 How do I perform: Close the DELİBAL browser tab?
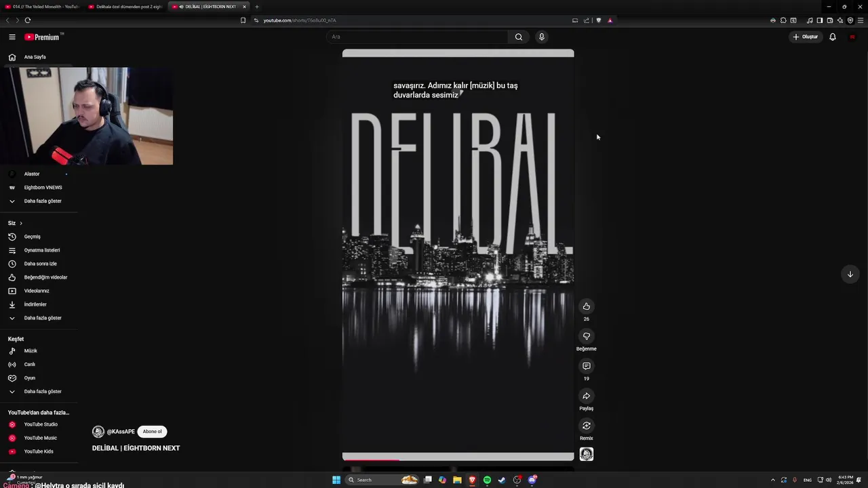click(x=244, y=7)
